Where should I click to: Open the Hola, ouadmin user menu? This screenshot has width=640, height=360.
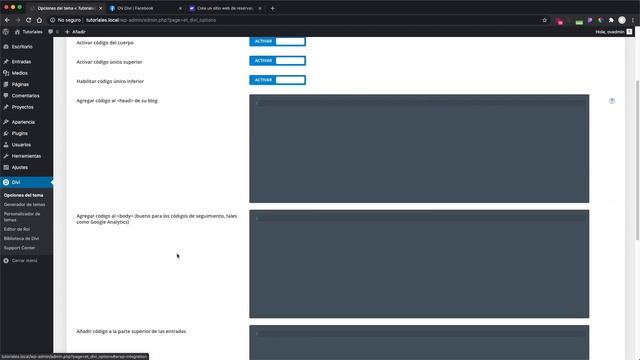[x=613, y=32]
